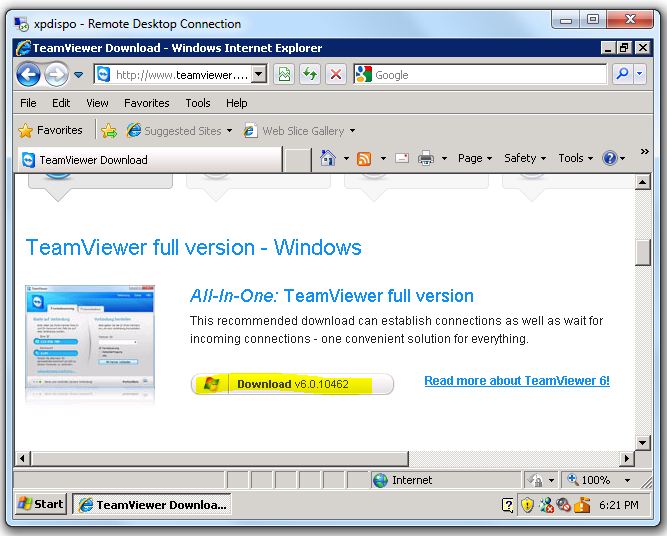
Task: Click the Home icon in command bar
Action: point(328,158)
